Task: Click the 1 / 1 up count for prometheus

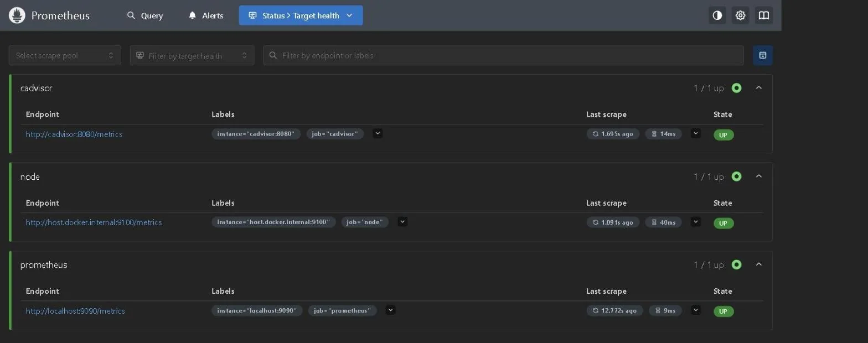Action: [x=709, y=265]
